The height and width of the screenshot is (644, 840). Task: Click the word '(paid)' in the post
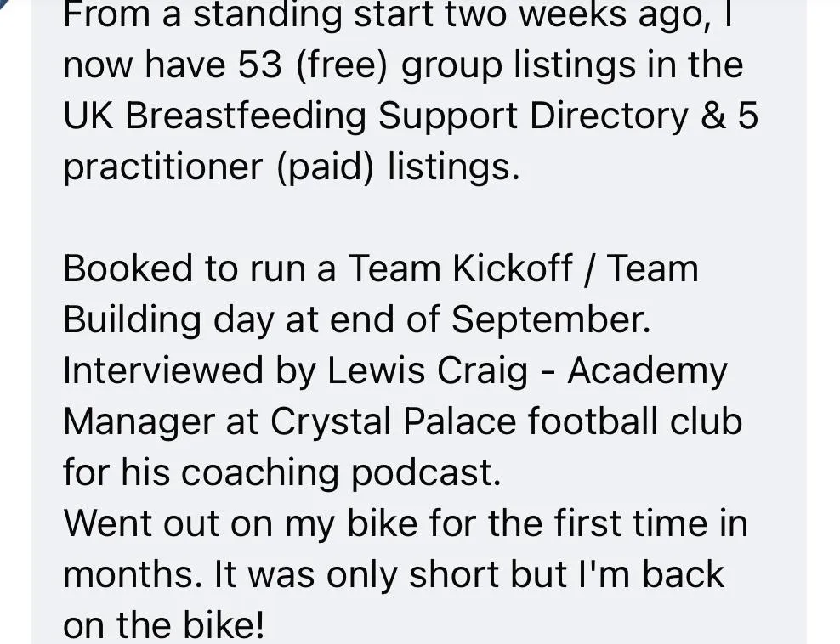click(325, 167)
